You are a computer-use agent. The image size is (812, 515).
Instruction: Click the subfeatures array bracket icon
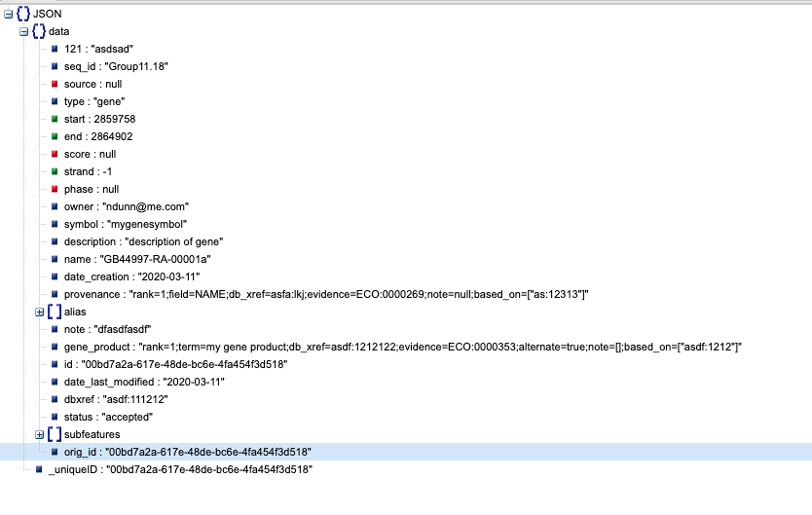click(55, 435)
